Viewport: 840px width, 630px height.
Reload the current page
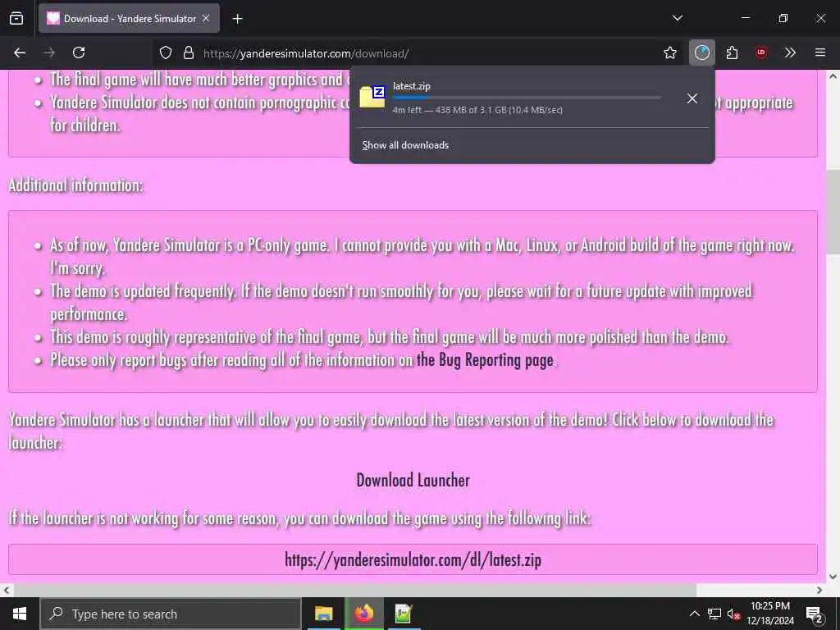point(79,52)
